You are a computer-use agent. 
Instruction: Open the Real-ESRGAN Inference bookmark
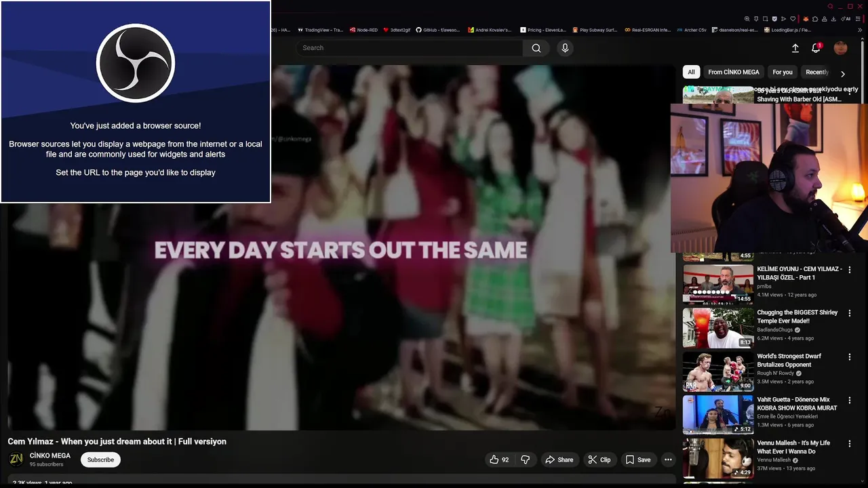[x=648, y=30]
